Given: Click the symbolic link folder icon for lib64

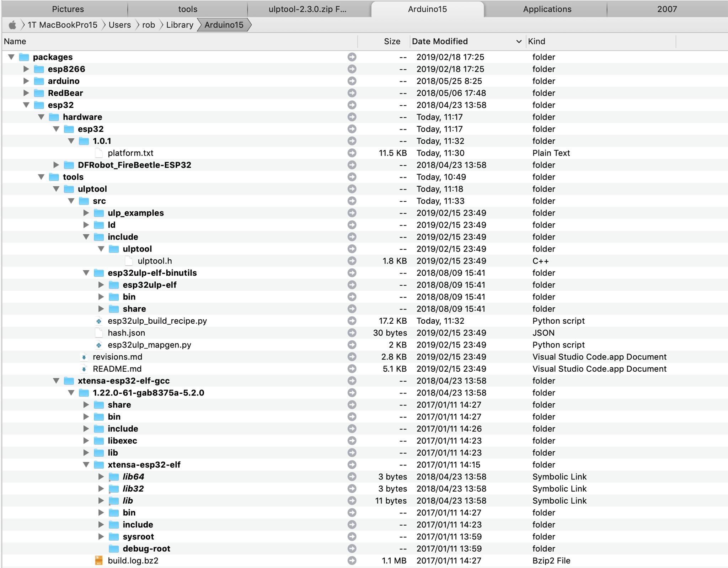Looking at the screenshot, I should pyautogui.click(x=114, y=477).
